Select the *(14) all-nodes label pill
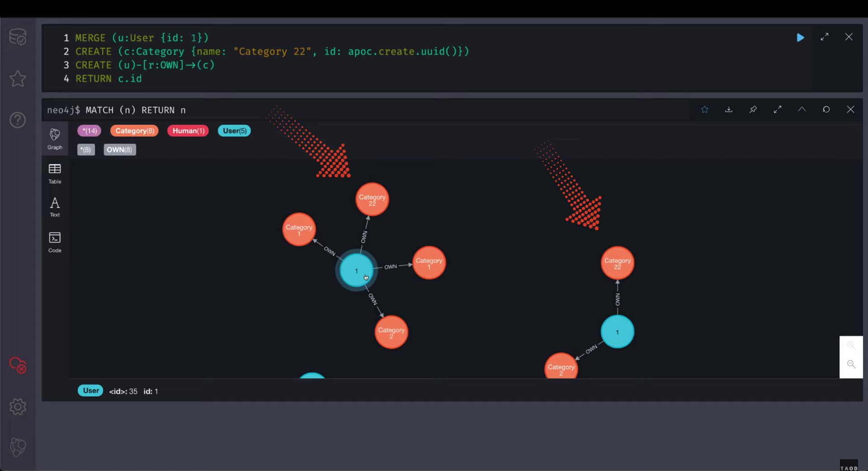Viewport: 868px width, 471px height. pyautogui.click(x=89, y=131)
